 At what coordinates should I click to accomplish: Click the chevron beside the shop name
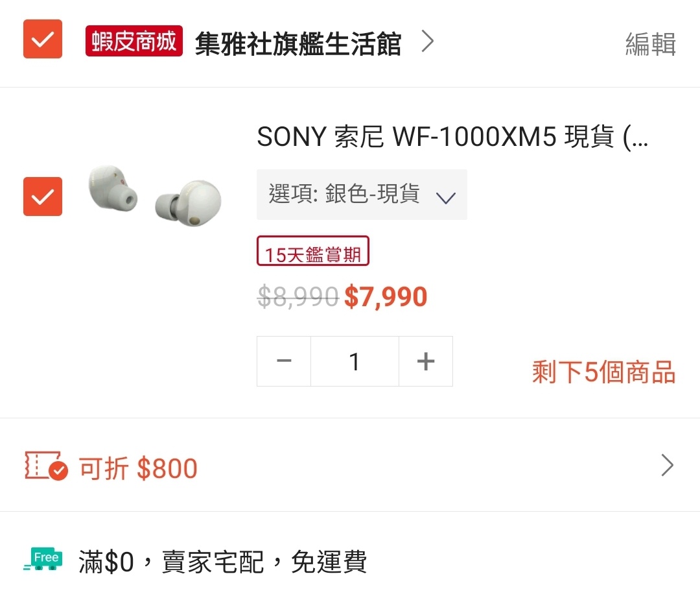tap(426, 43)
